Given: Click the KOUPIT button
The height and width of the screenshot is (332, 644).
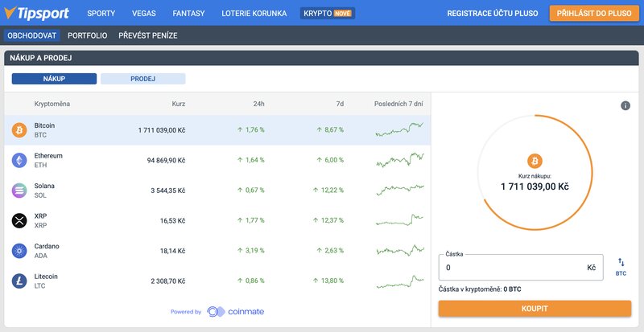Looking at the screenshot, I should point(535,309).
